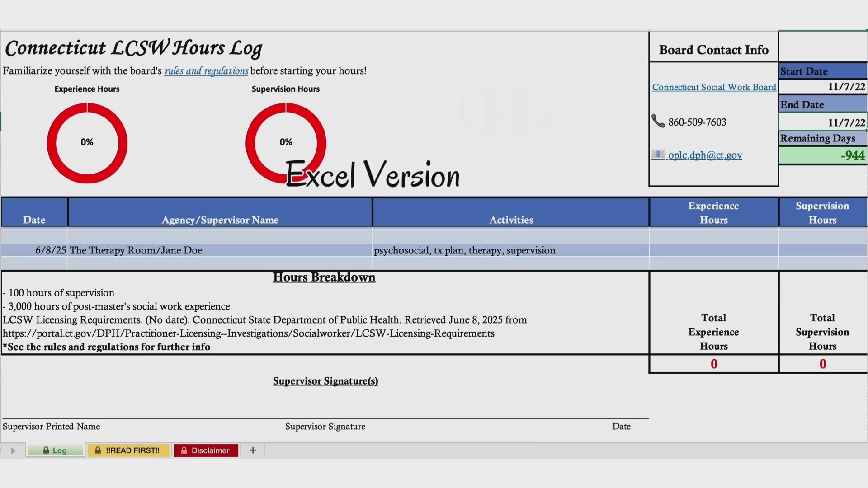
Task: Click the End Date label cell
Action: click(823, 104)
